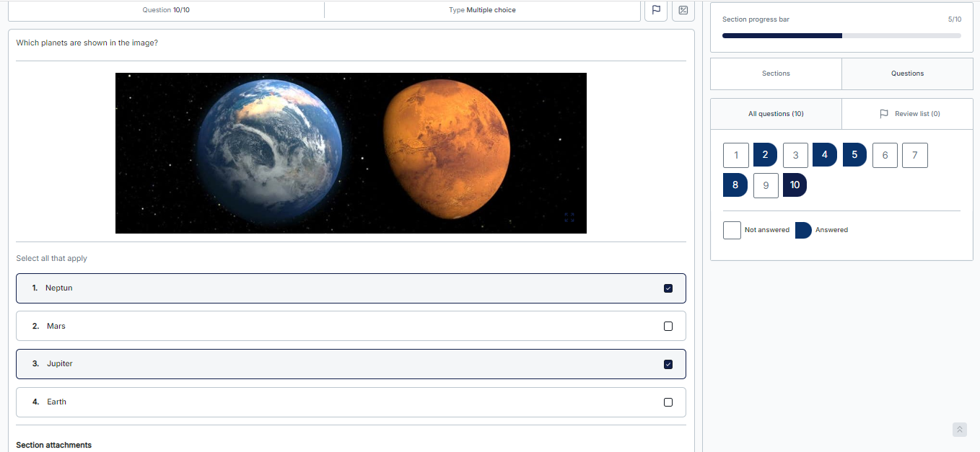The height and width of the screenshot is (452, 980).
Task: Check the Mars answer checkbox
Action: [x=668, y=327]
